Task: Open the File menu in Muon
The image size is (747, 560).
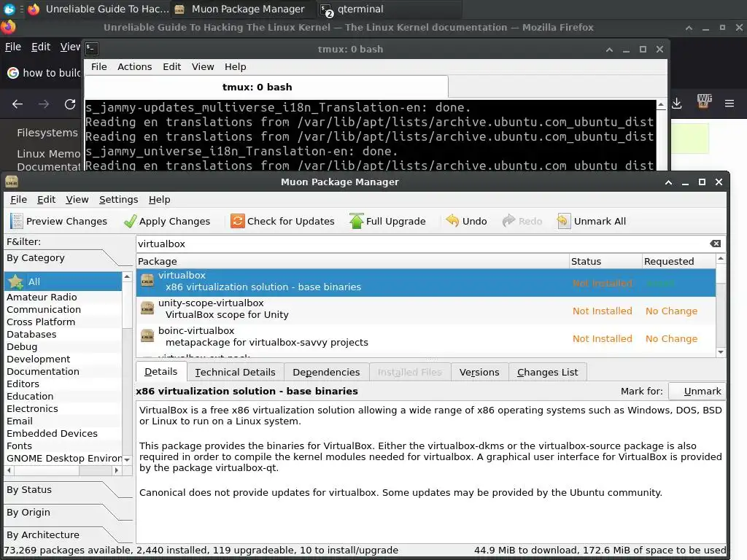Action: click(x=18, y=200)
